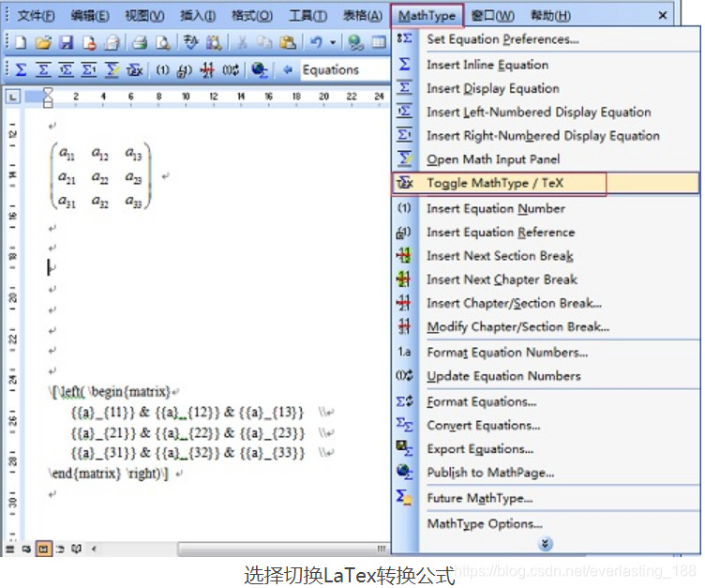Choose Modify Chapter/Section Break... menu entry
The height and width of the screenshot is (588, 705).
pyautogui.click(x=546, y=326)
